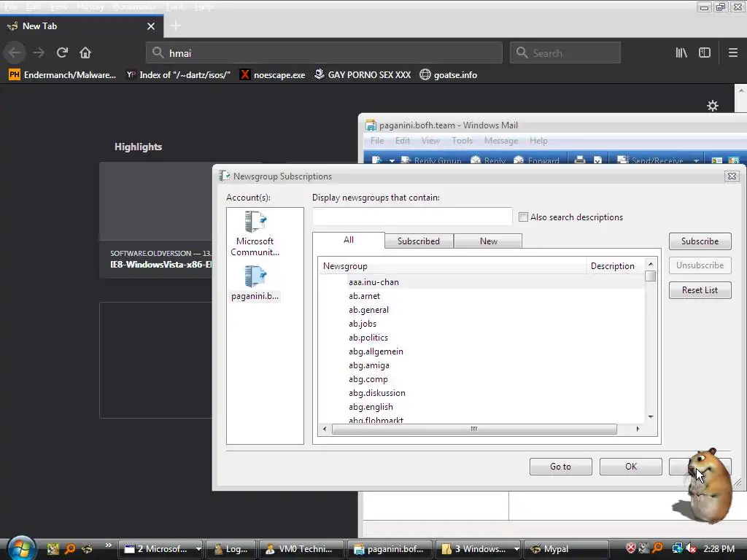Click the newsgroup list horizontal scrollbar
The width and height of the screenshot is (747, 560).
[474, 429]
